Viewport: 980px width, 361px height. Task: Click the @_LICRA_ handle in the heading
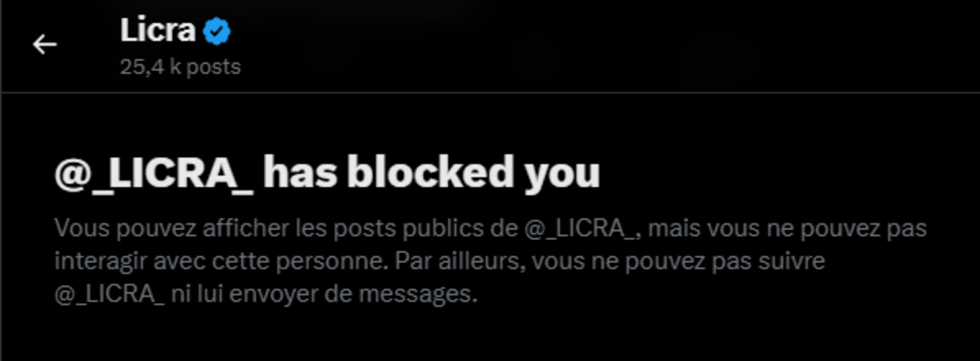154,175
